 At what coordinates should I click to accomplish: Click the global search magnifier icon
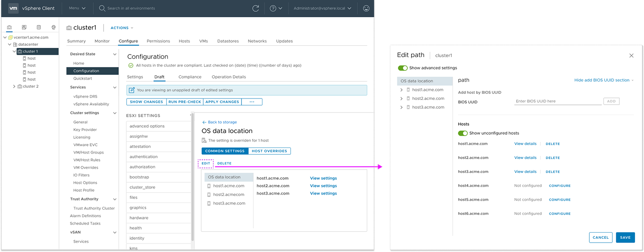point(102,8)
